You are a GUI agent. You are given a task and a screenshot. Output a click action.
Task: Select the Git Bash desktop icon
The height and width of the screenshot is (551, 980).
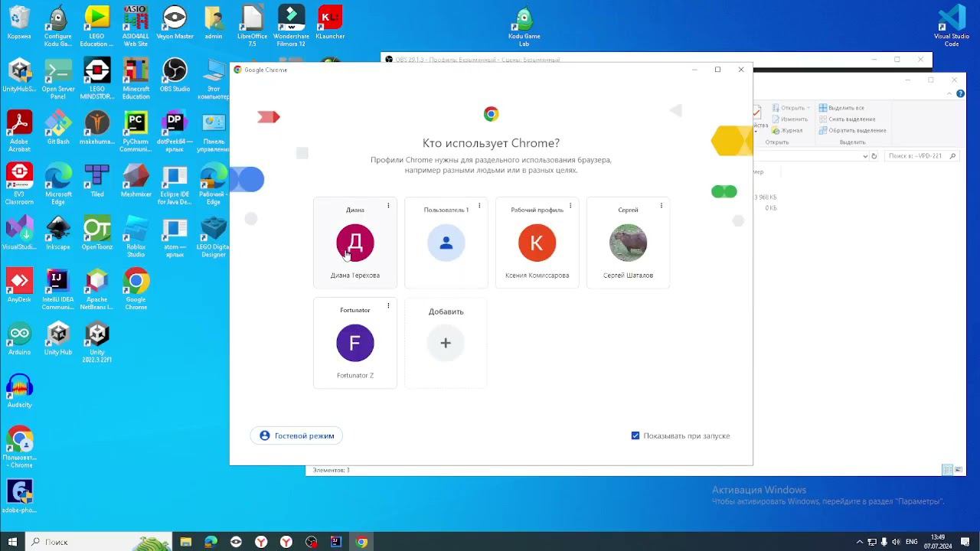click(58, 129)
